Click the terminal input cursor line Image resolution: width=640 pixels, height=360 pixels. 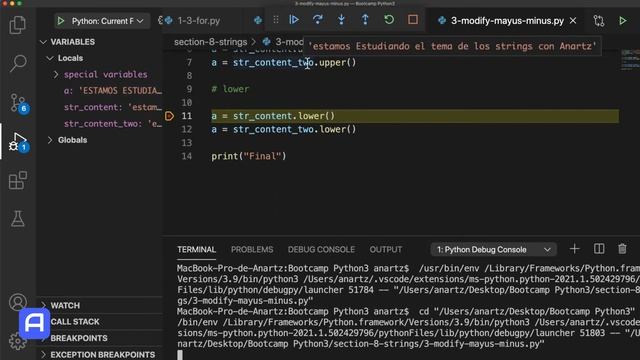pos(180,355)
